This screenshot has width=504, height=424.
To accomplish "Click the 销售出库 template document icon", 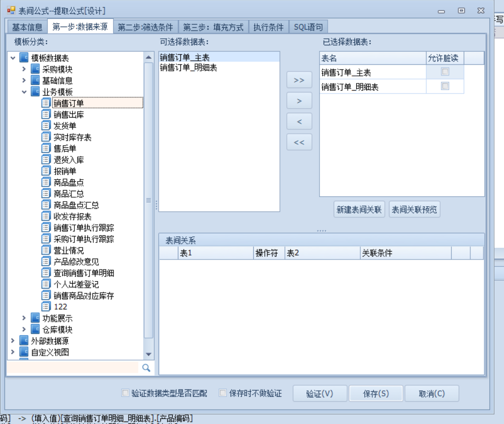I will click(x=46, y=115).
